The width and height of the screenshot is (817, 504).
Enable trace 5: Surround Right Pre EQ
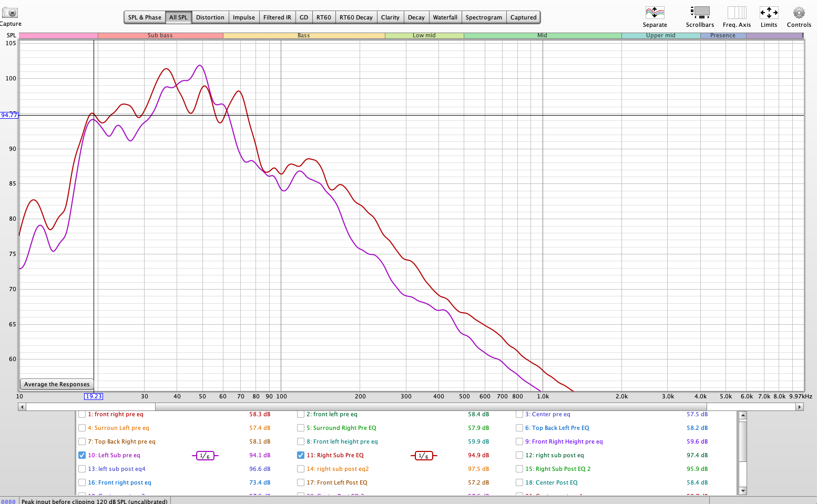coord(301,428)
